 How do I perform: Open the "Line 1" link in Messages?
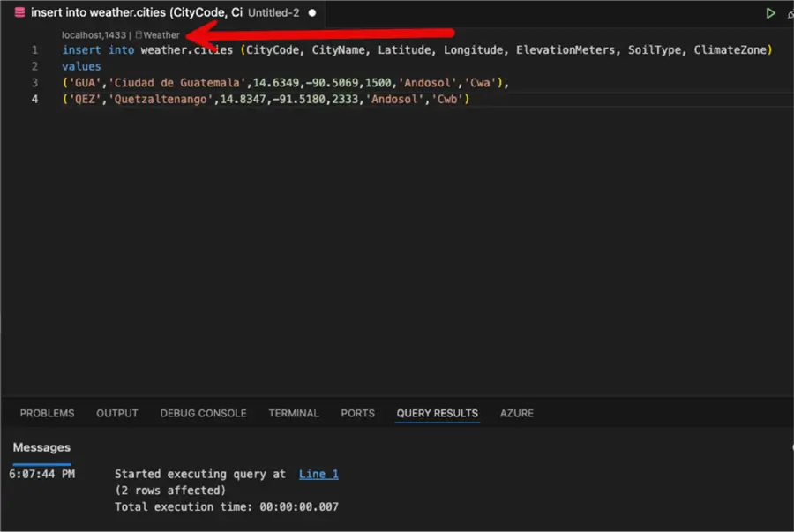(318, 474)
